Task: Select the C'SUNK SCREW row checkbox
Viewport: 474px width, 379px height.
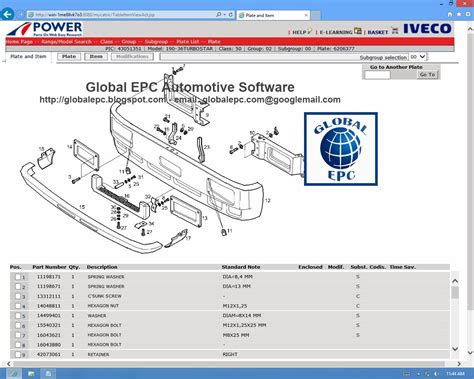Action: point(18,296)
